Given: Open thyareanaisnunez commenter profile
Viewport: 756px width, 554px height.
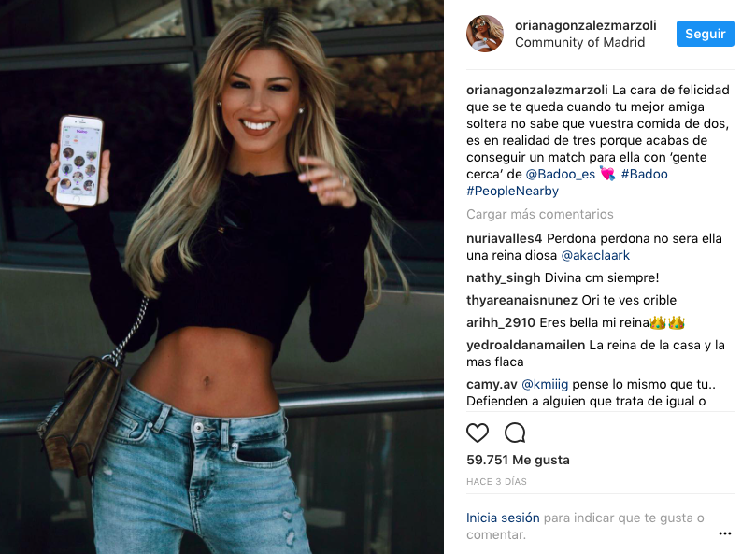Looking at the screenshot, I should tap(521, 301).
